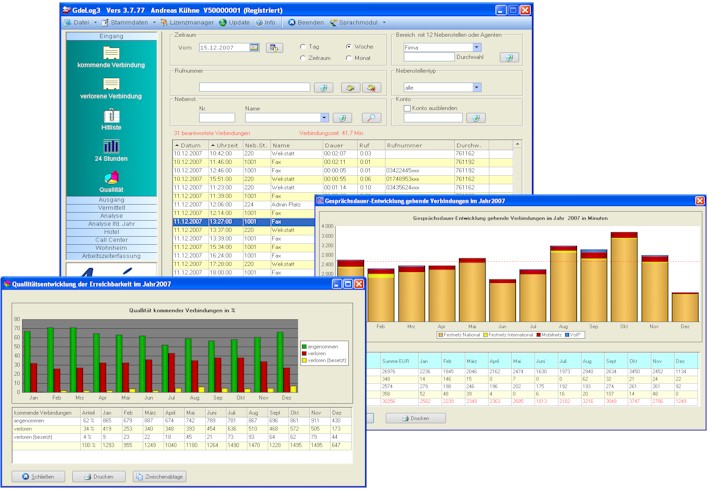708x489 pixels.
Task: Select the verlorene Verbindung sidebar icon
Action: coord(110,84)
